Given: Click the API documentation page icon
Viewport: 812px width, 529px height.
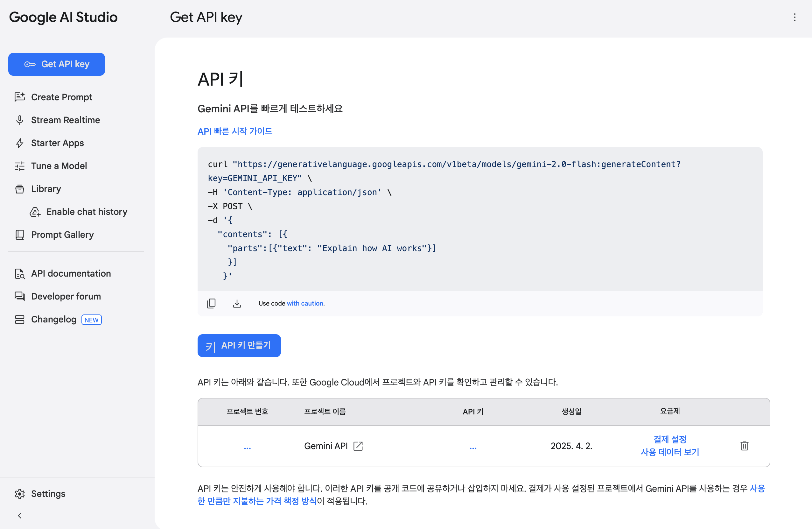Looking at the screenshot, I should click(20, 274).
